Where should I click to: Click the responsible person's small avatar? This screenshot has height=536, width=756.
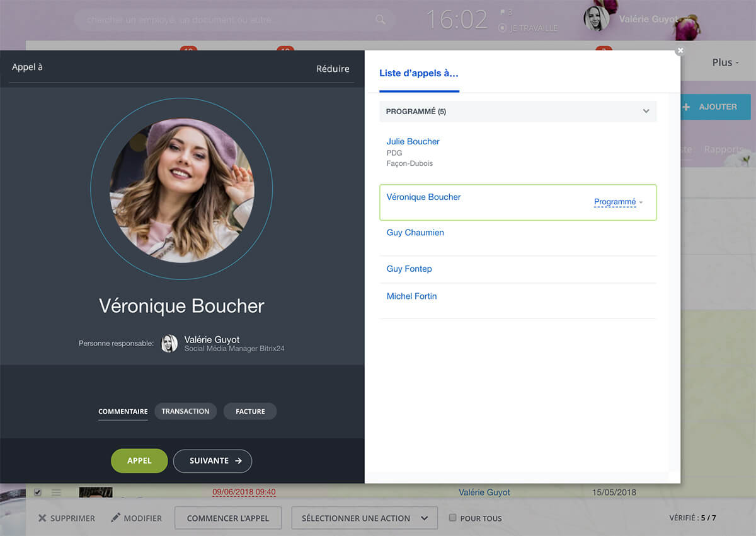(169, 344)
